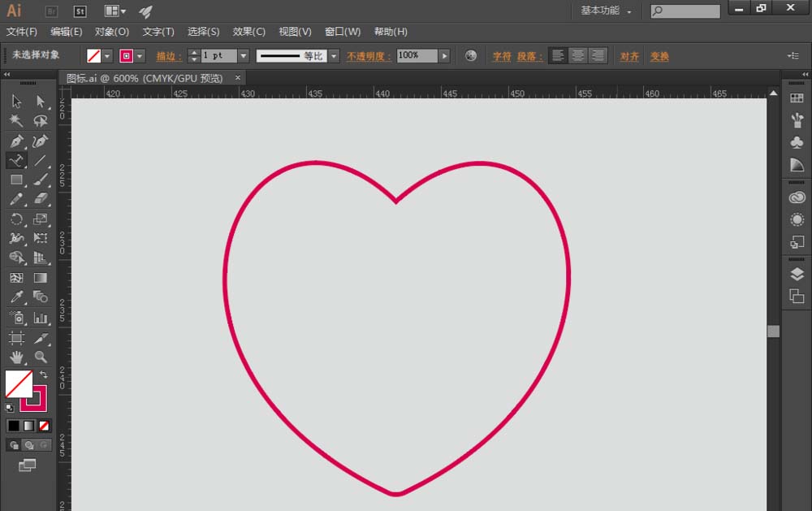This screenshot has height=511, width=812.
Task: Select the Pen tool
Action: coord(16,141)
